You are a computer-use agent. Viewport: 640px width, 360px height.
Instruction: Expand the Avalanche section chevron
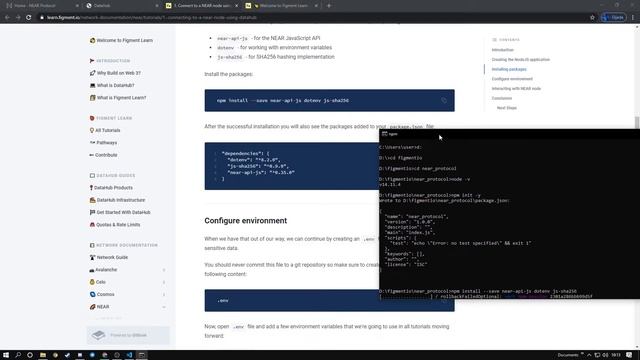click(164, 270)
